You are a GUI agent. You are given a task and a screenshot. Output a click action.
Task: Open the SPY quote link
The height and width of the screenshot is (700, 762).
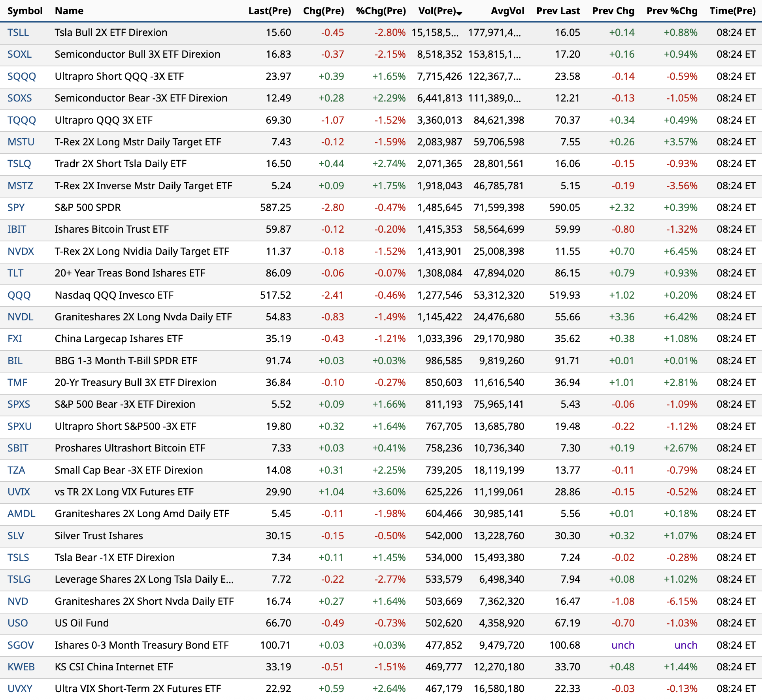pyautogui.click(x=16, y=207)
